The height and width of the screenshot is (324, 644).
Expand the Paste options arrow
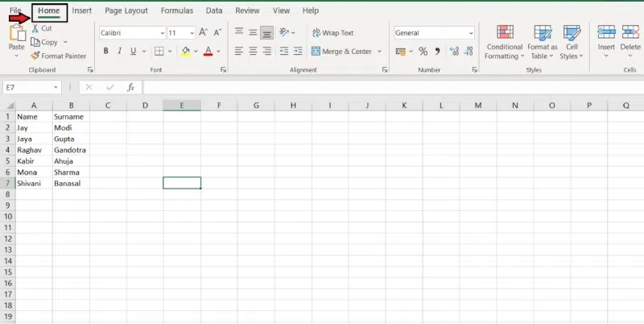coord(16,56)
